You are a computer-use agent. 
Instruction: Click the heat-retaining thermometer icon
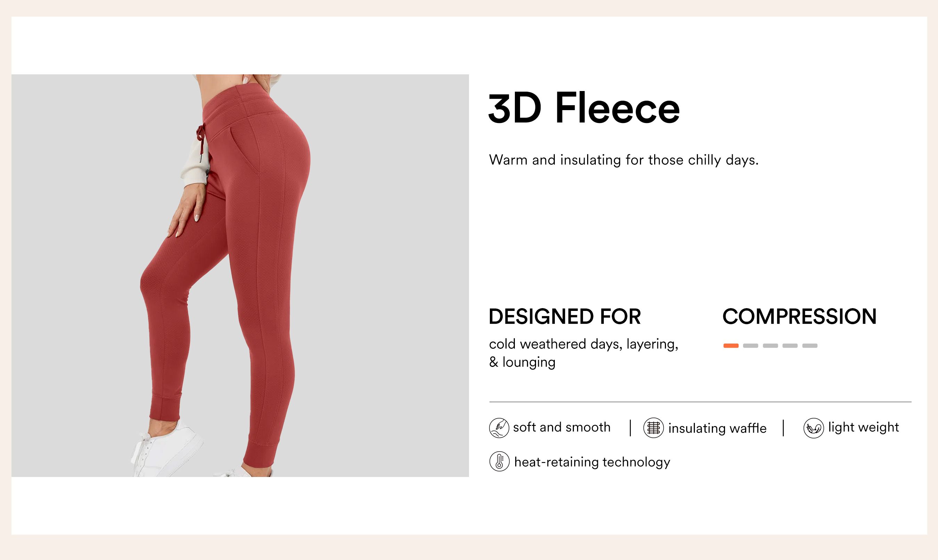click(499, 461)
